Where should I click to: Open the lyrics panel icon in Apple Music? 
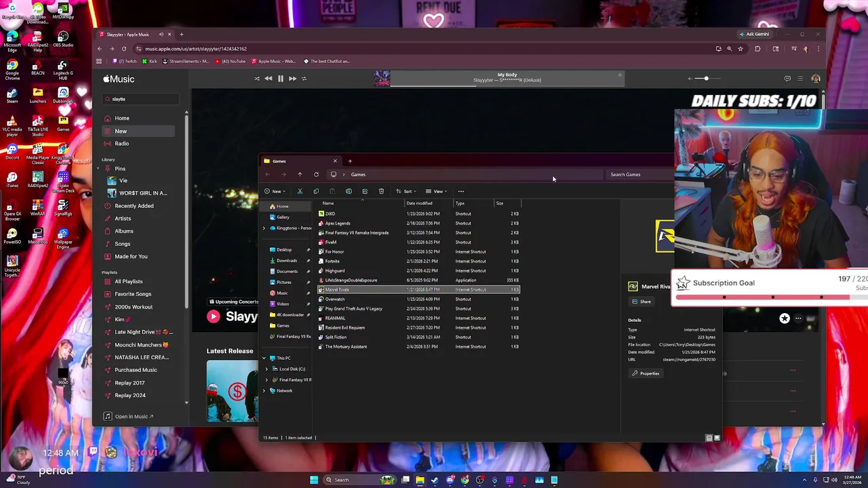[787, 79]
